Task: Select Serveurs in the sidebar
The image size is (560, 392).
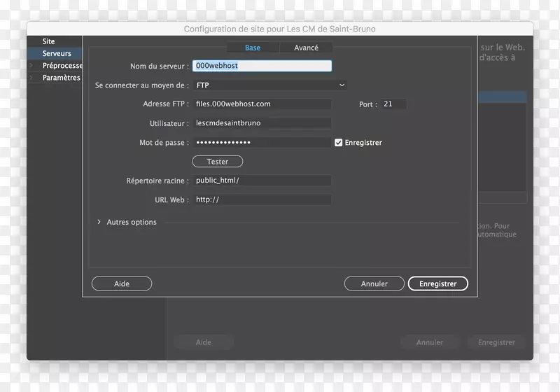Action: tap(57, 54)
